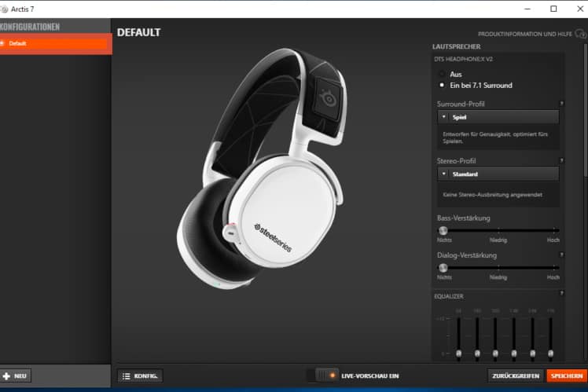Click the first equalizer band slider knob

pyautogui.click(x=458, y=353)
